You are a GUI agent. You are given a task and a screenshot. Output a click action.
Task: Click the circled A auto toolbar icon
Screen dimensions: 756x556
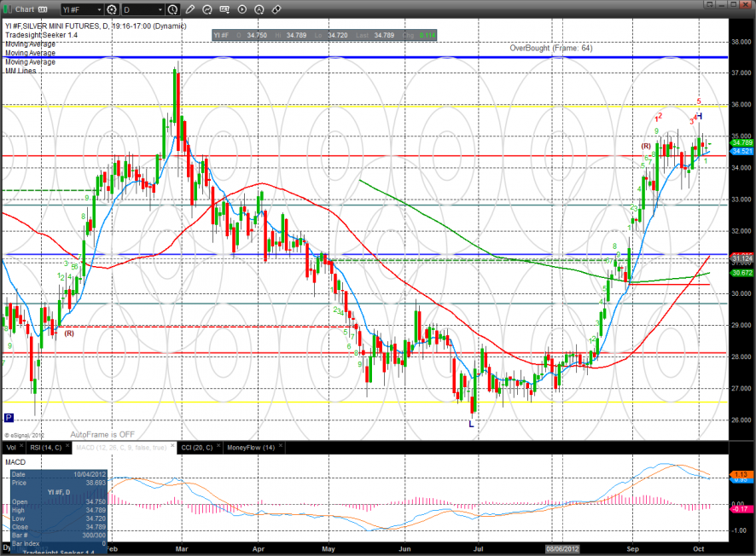click(x=260, y=10)
